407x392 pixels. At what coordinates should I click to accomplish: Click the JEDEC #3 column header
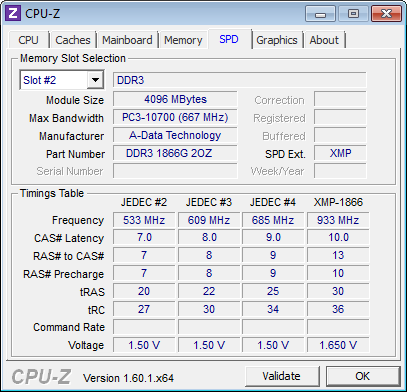[209, 202]
